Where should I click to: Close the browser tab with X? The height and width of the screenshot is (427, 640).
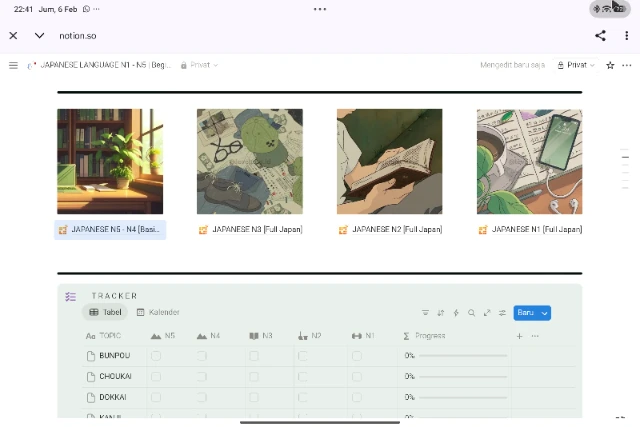(x=13, y=35)
